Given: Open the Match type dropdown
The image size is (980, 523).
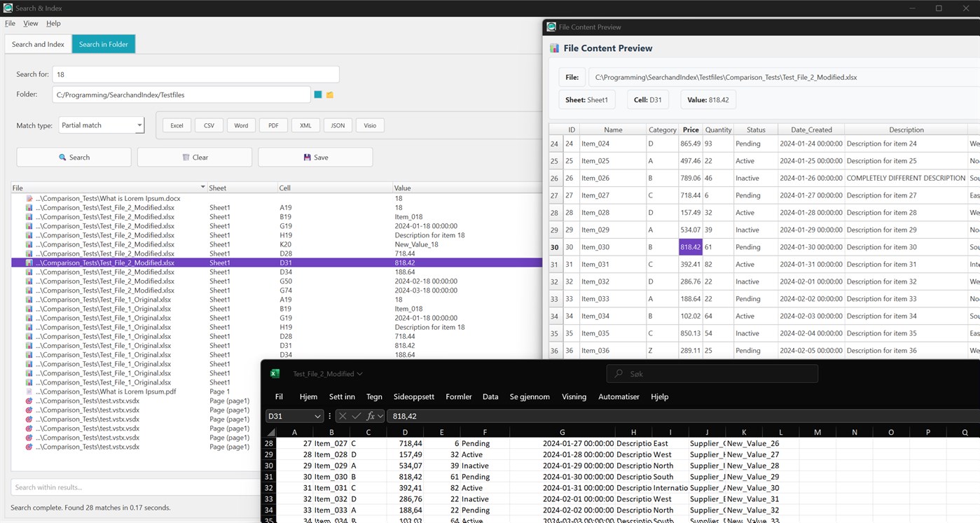Looking at the screenshot, I should (101, 125).
